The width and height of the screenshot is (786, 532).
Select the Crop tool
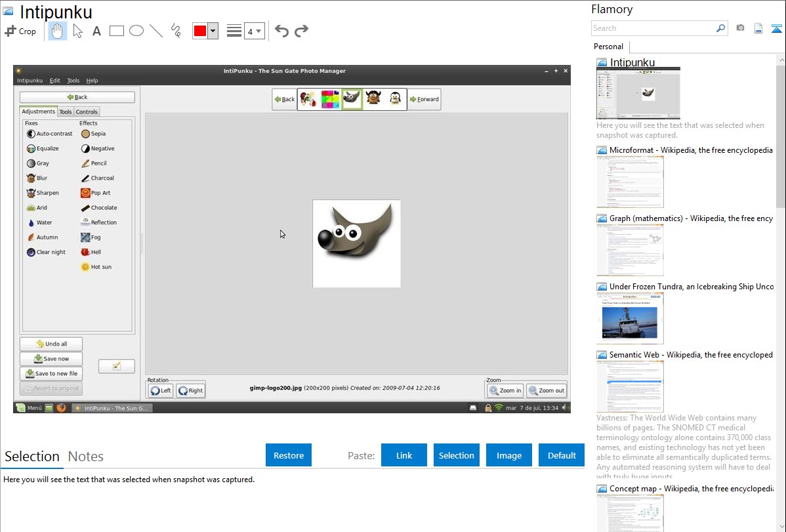(20, 31)
